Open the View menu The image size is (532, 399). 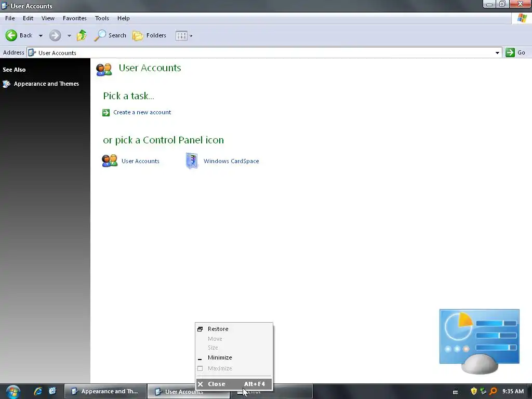coord(48,18)
